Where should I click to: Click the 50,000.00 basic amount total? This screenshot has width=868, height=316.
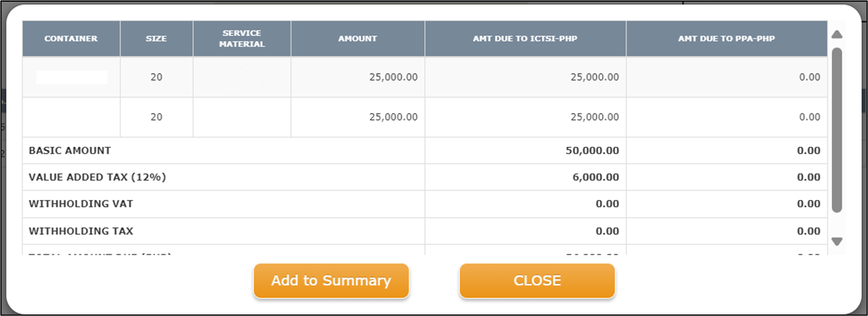[592, 150]
